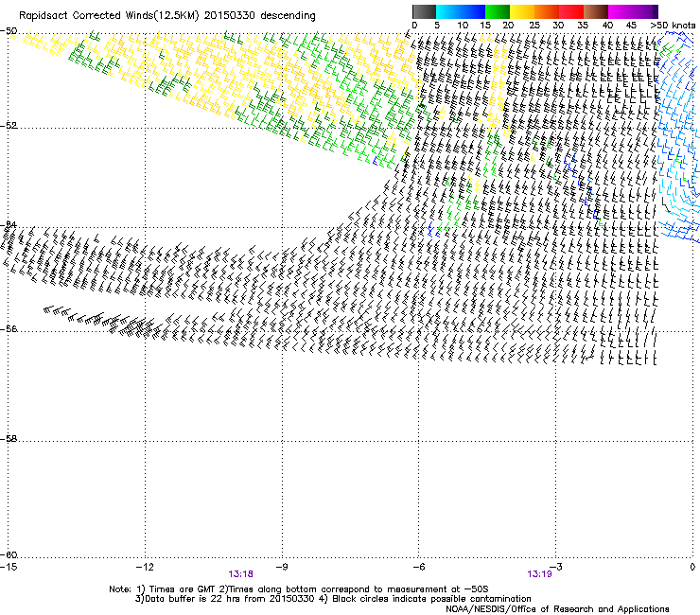Click the '40' legend scale label
Screen dimensions: 700x615
(x=607, y=26)
